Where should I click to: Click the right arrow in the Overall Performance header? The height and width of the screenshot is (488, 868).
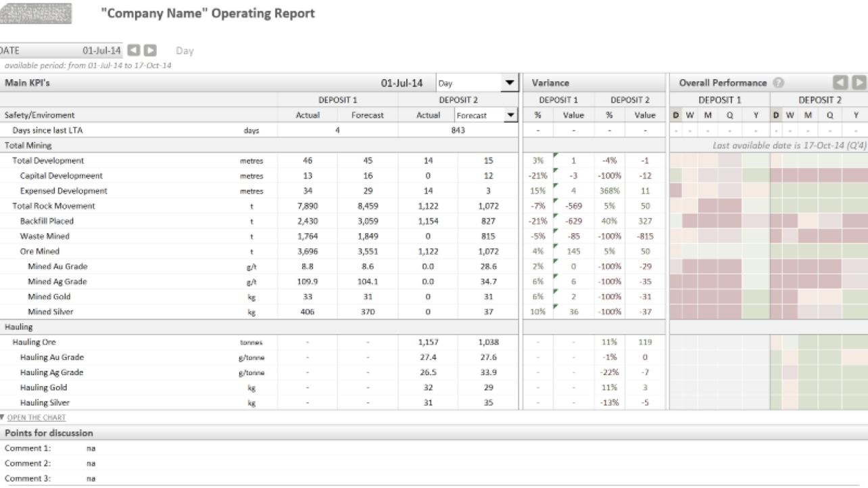[859, 82]
